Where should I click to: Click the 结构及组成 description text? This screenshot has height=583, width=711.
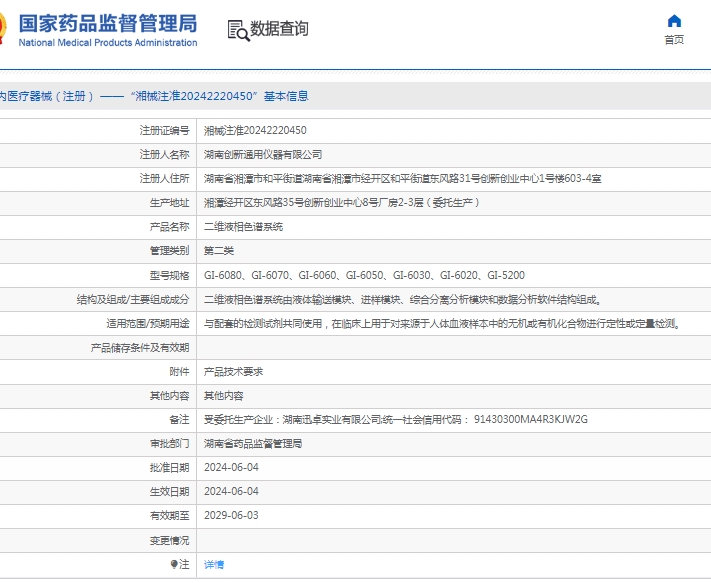click(403, 300)
